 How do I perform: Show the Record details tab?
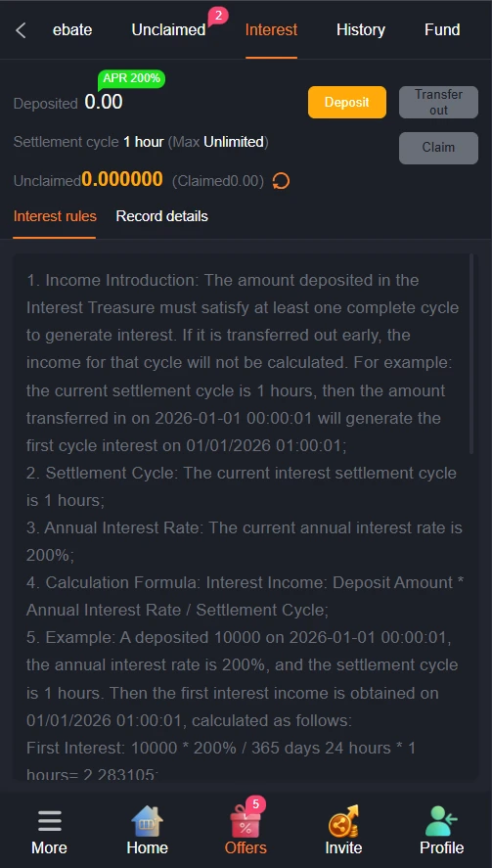pos(162,216)
